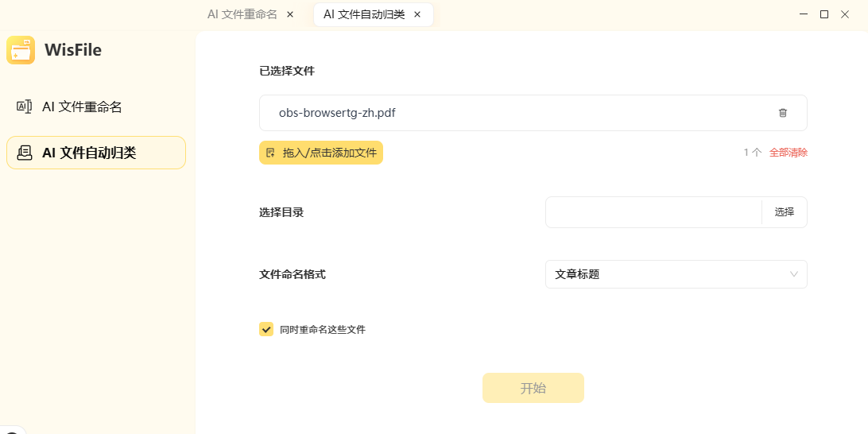The height and width of the screenshot is (434, 868).
Task: Uncheck 同时重命名这些文件 checkbox
Action: 266,329
